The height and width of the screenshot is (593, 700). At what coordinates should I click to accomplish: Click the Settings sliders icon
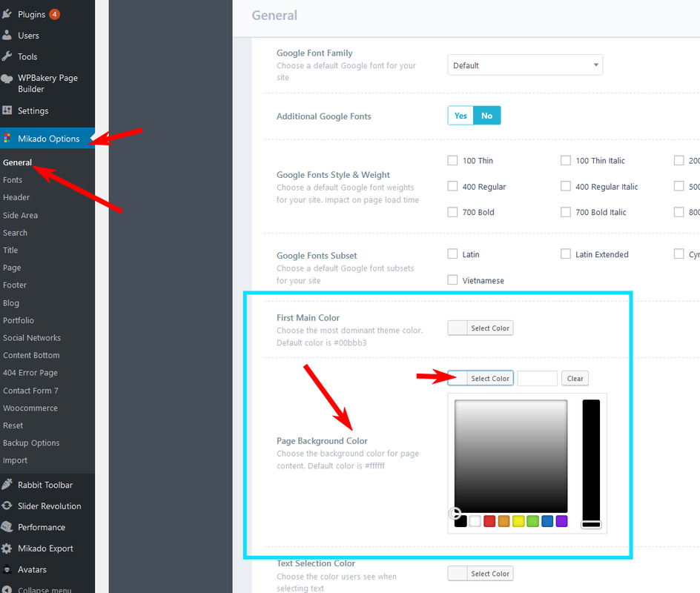coord(7,110)
